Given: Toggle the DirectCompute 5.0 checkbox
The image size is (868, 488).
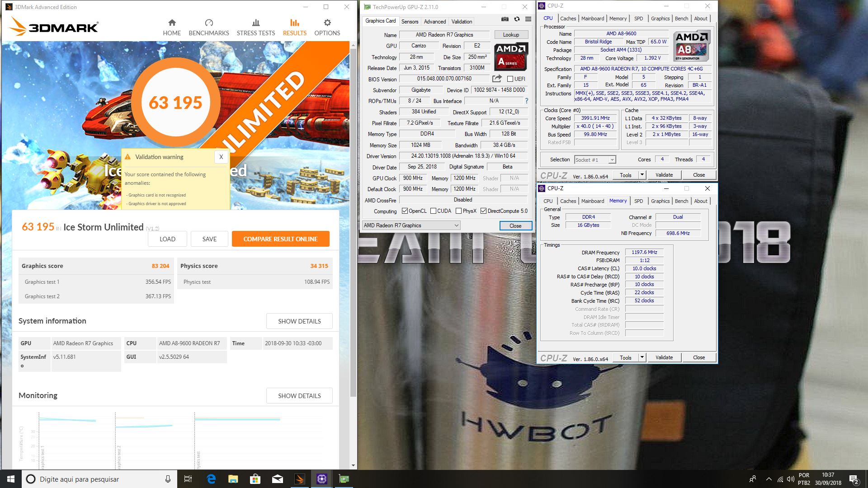Looking at the screenshot, I should 483,211.
